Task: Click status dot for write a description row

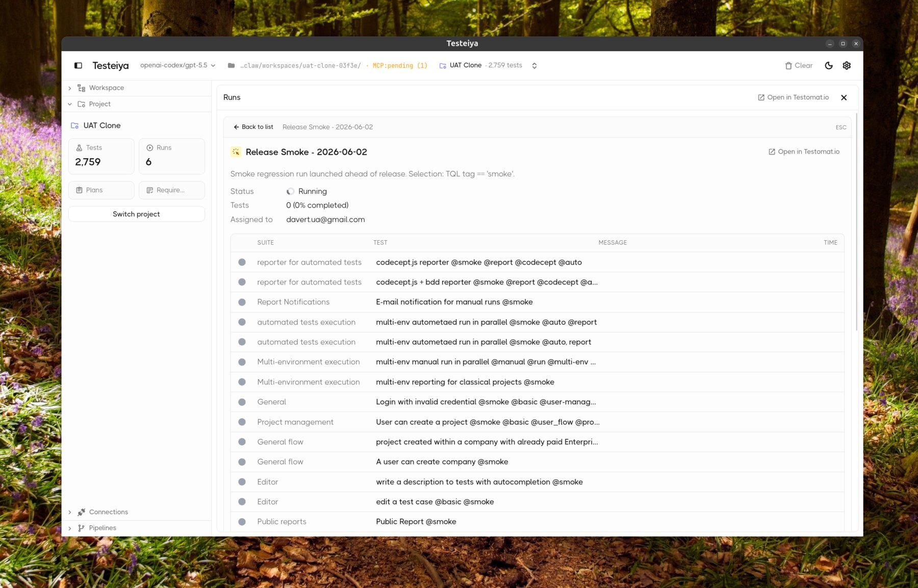Action: coord(242,481)
